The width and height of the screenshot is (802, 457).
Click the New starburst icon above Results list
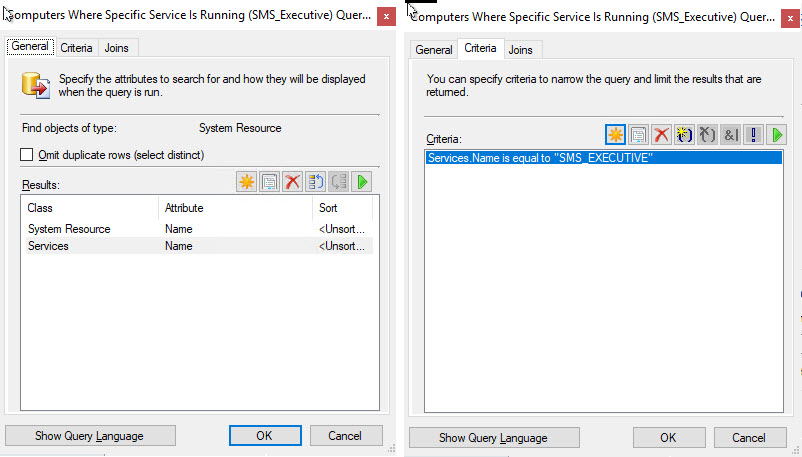(x=246, y=182)
